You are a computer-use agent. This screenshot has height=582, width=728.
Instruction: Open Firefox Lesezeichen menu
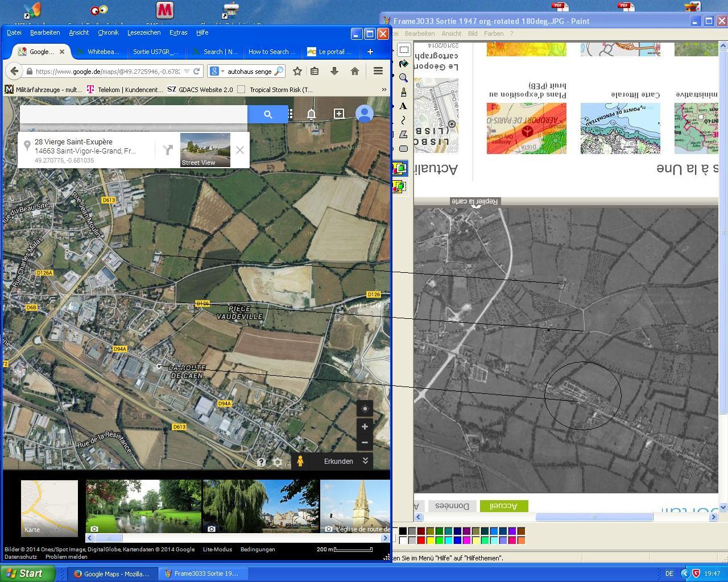pos(144,32)
